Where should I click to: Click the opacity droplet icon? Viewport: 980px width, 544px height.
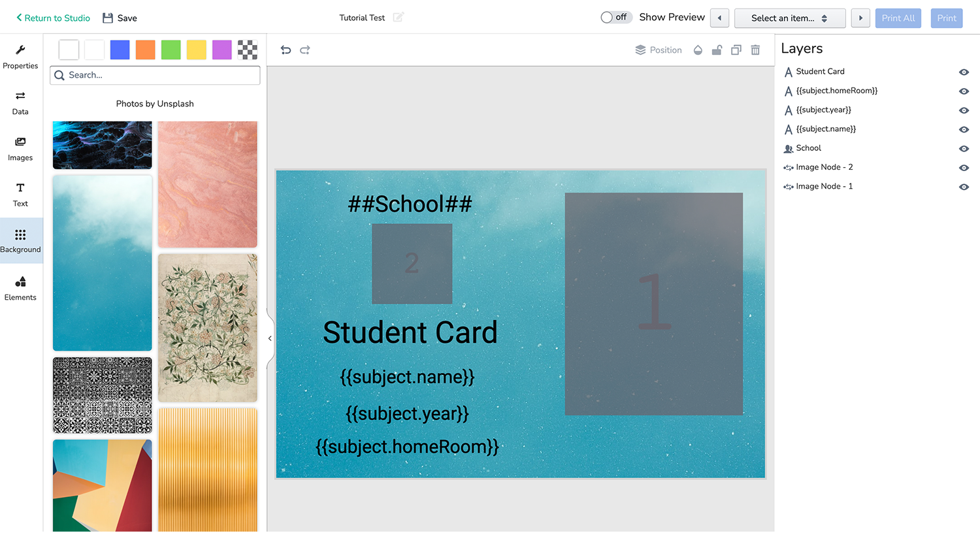698,50
